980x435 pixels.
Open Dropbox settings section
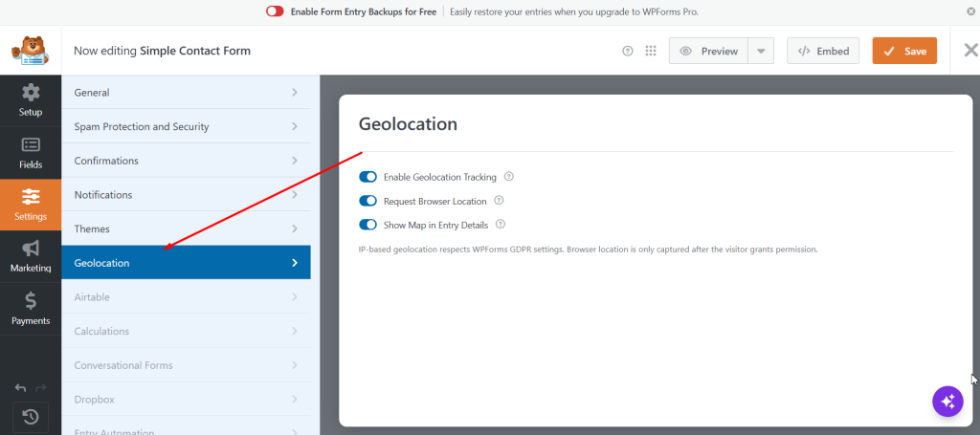(x=186, y=400)
